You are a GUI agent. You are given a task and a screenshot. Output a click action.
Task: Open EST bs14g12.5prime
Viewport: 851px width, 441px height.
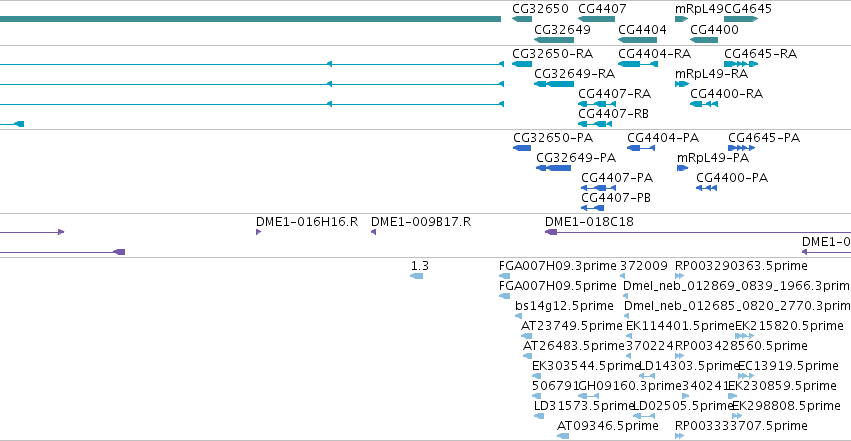(x=564, y=306)
